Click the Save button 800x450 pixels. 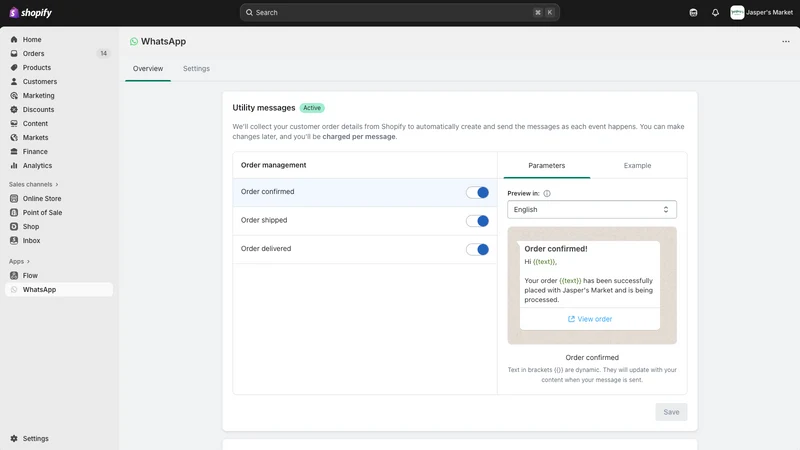pos(671,412)
